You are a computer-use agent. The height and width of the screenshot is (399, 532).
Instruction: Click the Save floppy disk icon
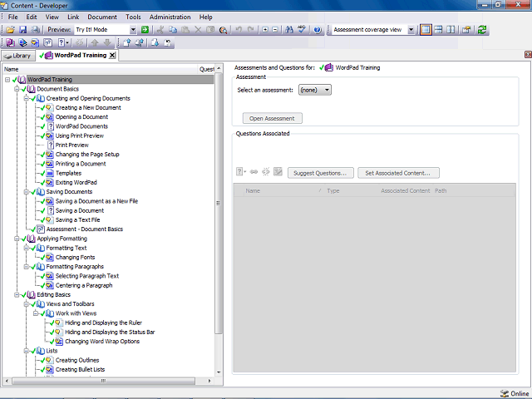pyautogui.click(x=22, y=30)
